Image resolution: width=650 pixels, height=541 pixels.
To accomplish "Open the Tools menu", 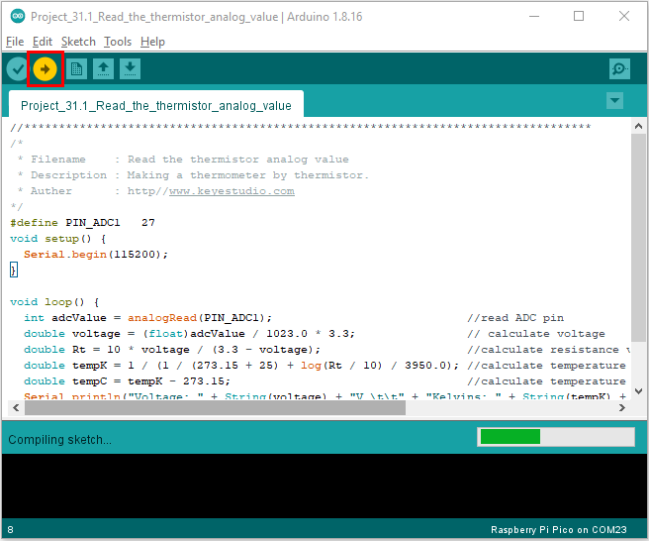I will pos(118,41).
